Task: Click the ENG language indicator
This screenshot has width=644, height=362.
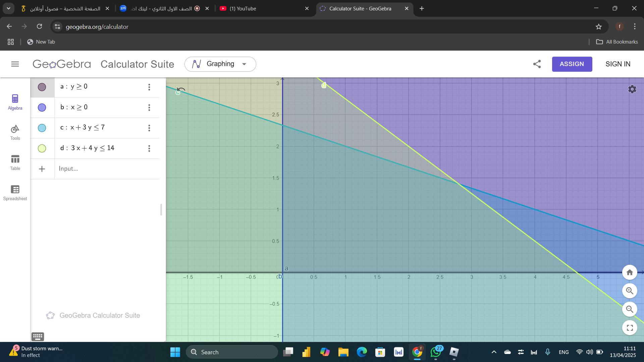Action: 563,352
